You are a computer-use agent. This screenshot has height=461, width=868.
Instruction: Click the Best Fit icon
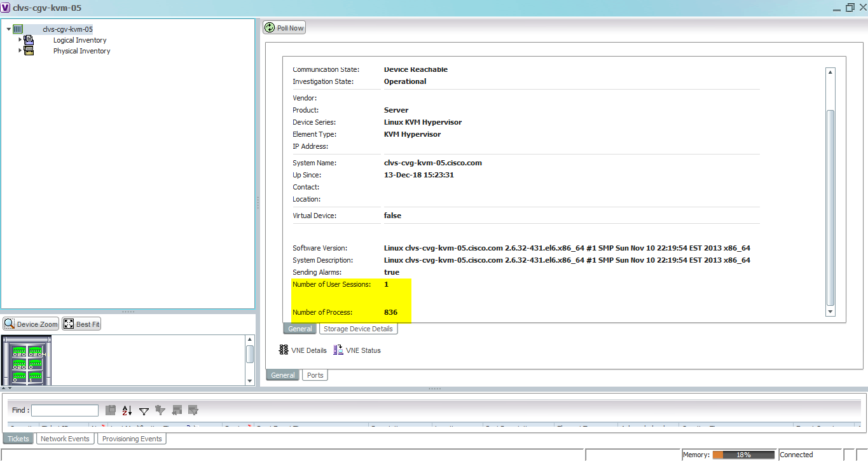pyautogui.click(x=81, y=324)
